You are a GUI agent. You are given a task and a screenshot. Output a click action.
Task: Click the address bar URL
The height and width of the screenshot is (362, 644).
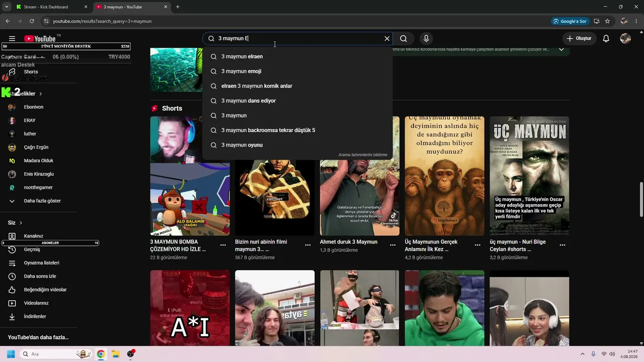tap(102, 21)
